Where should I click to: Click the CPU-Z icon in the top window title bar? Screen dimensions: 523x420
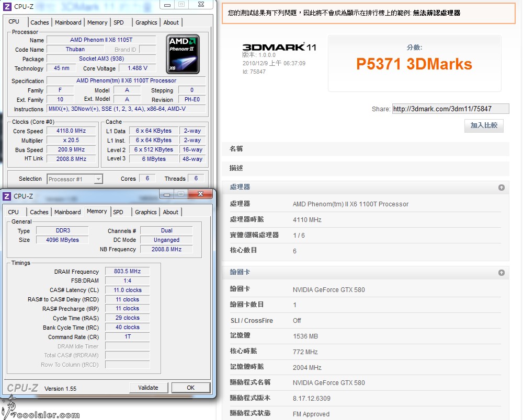(7, 7)
